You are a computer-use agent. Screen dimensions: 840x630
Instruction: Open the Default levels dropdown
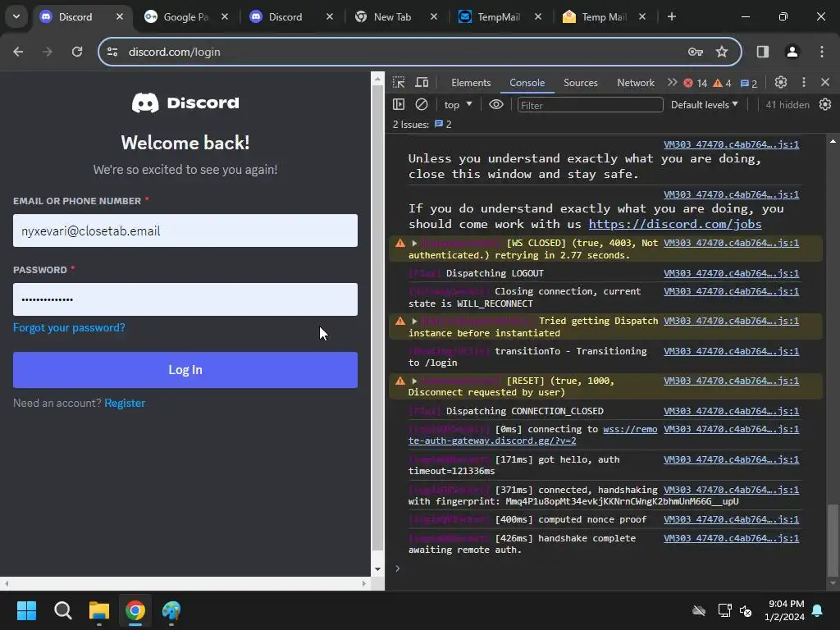tap(705, 105)
